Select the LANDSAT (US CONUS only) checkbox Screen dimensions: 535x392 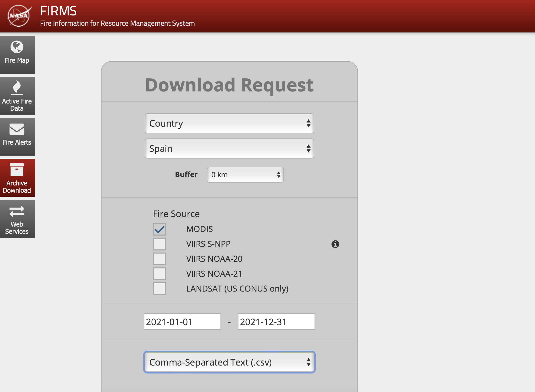[x=159, y=289]
